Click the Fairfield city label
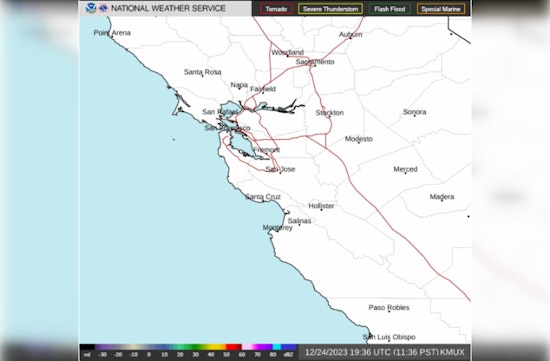This screenshot has height=361, width=550. pyautogui.click(x=263, y=89)
